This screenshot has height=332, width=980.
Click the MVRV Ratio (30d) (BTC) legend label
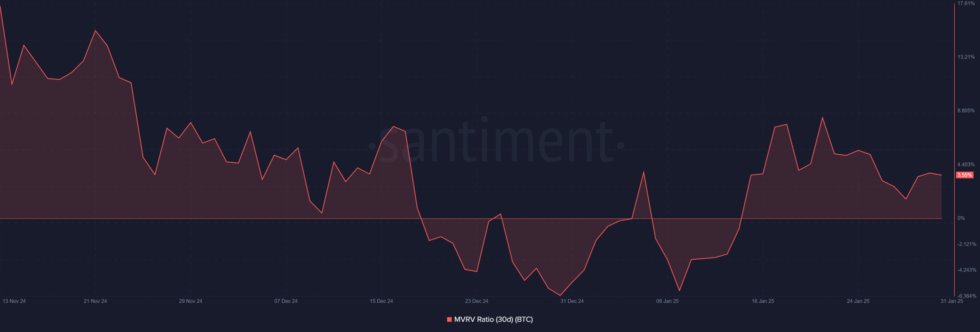[x=493, y=319]
